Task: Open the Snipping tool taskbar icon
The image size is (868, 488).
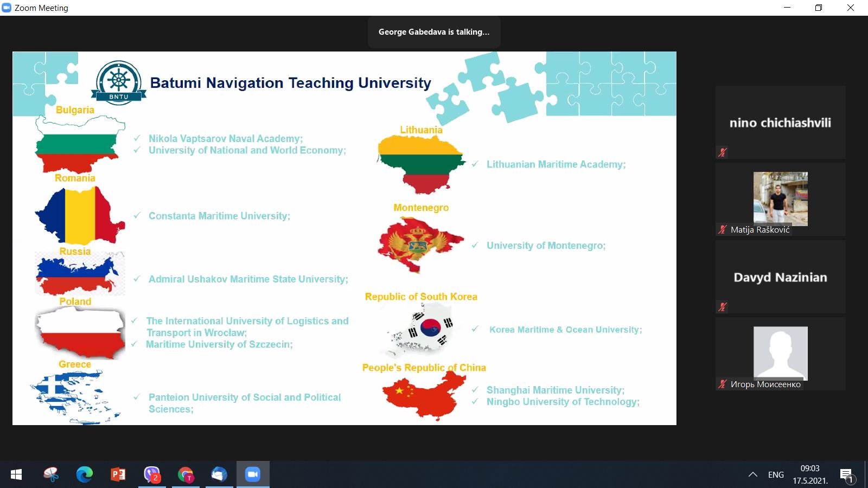Action: pos(51,474)
